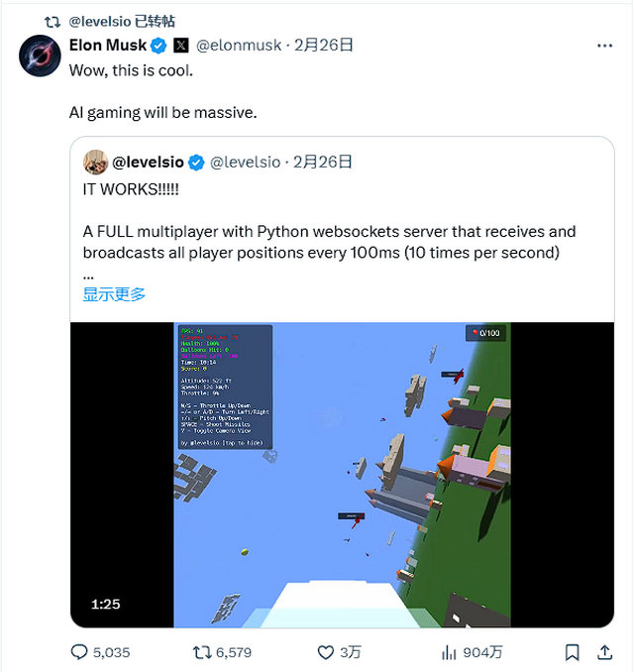Play the flight game video preview

pyautogui.click(x=342, y=475)
